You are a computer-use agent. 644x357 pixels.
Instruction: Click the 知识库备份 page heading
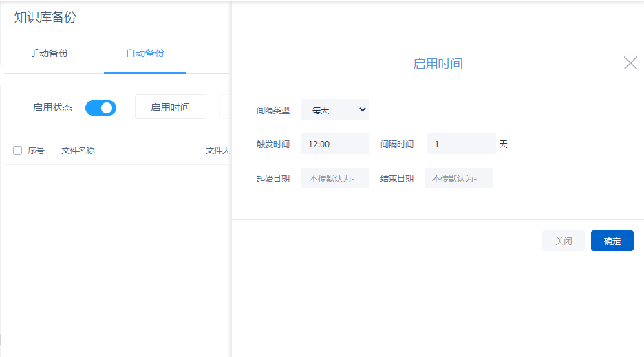[45, 17]
